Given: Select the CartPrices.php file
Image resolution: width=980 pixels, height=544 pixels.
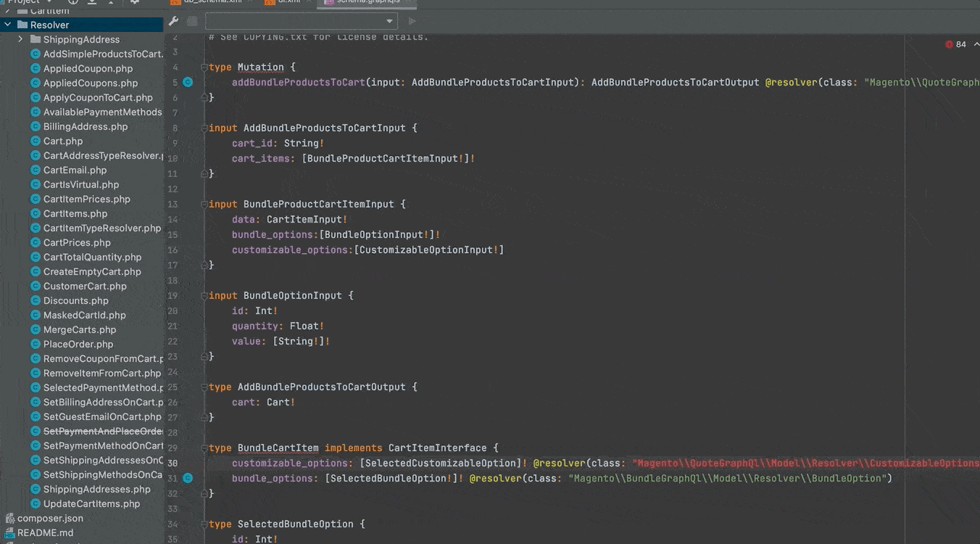Looking at the screenshot, I should coord(77,243).
